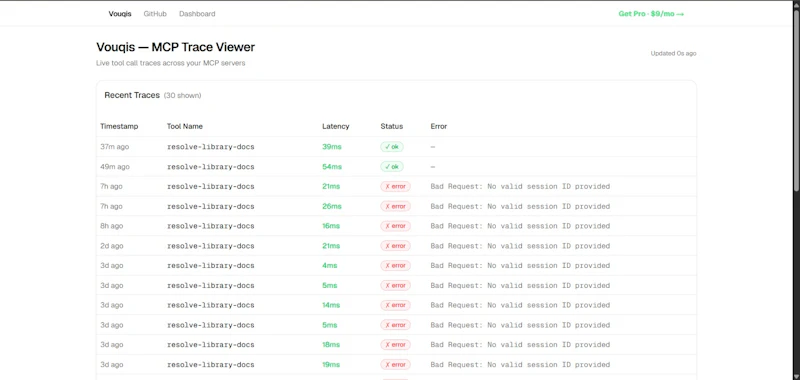Click resolve-library-docs in the 49m ago row
Viewport: 800px width, 380px height.
pos(211,167)
